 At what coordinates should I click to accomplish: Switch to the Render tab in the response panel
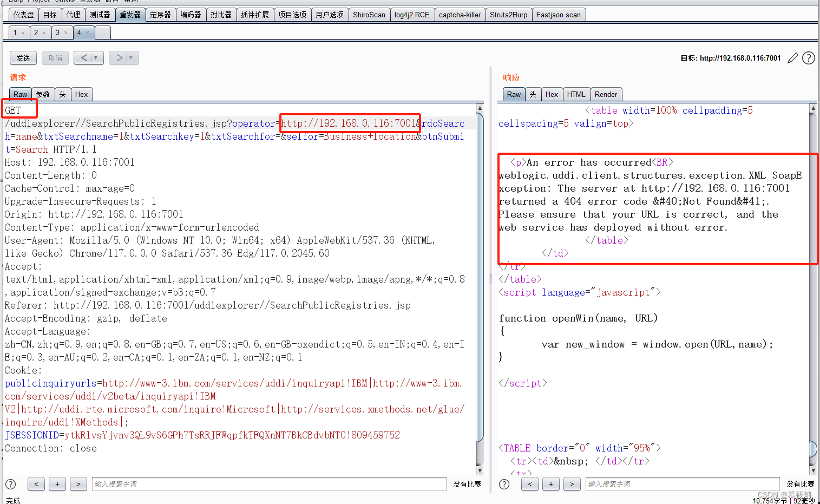[606, 94]
